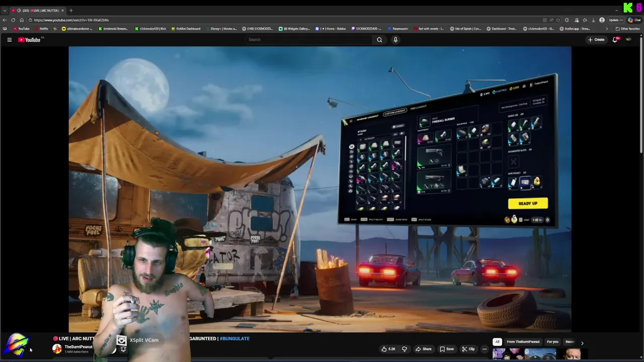Open the Home - Roblox bookmark
This screenshot has height=362, width=644.
[x=331, y=29]
